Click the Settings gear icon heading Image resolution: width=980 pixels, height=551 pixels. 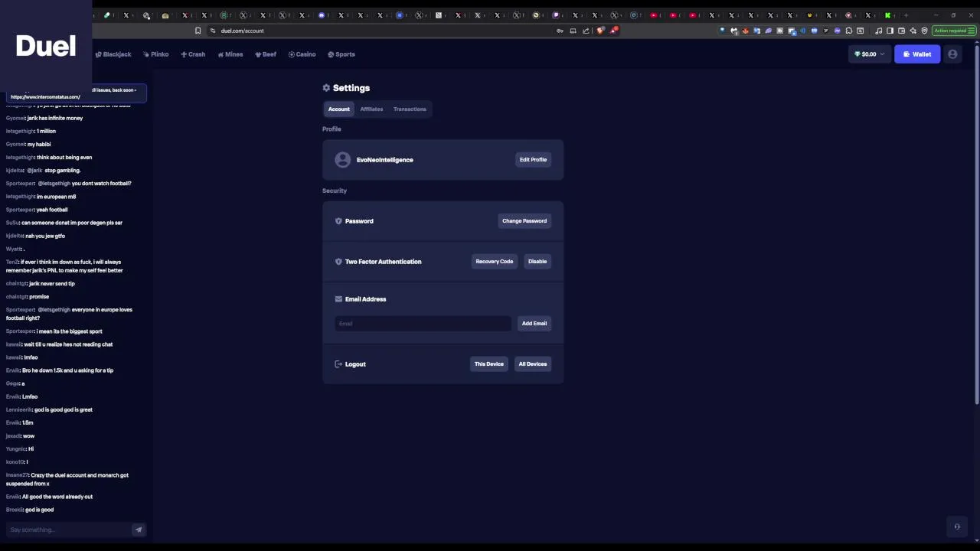pyautogui.click(x=326, y=88)
